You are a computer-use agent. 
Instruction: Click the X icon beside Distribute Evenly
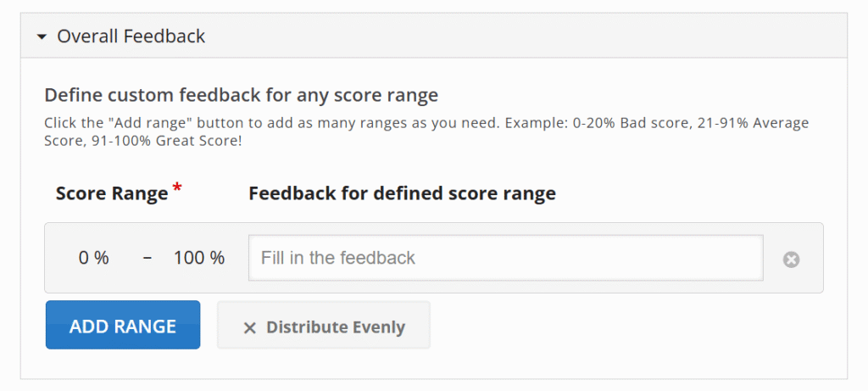pos(249,327)
